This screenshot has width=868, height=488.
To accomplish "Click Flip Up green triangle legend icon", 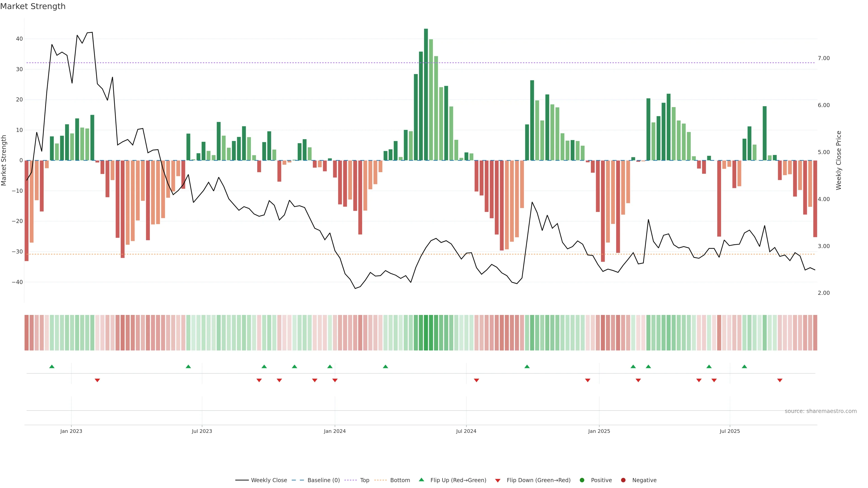I will (x=421, y=480).
